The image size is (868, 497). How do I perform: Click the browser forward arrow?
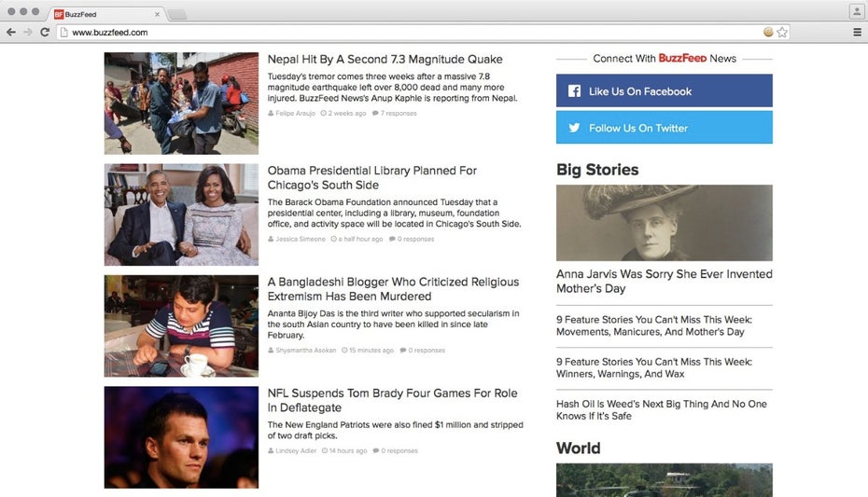click(28, 32)
